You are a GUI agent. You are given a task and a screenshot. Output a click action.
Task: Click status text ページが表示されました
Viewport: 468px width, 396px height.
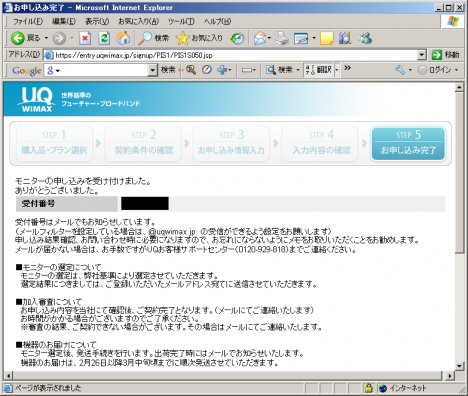coord(48,388)
